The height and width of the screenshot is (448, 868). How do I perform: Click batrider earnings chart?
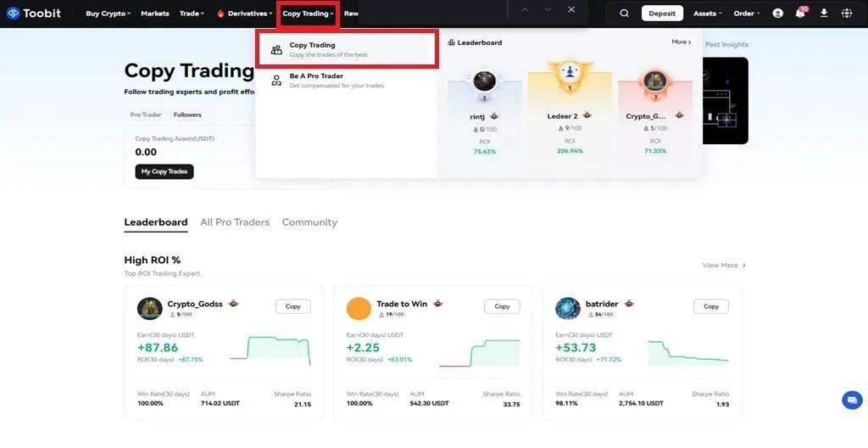point(688,353)
